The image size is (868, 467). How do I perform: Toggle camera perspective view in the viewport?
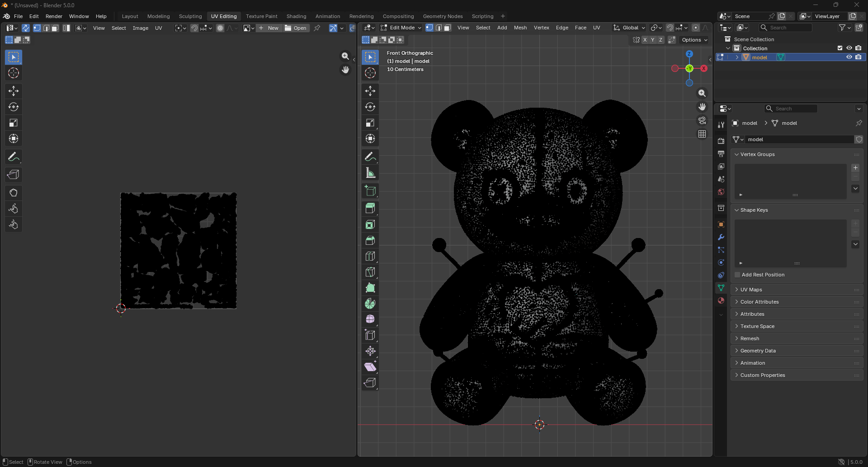[x=702, y=120]
